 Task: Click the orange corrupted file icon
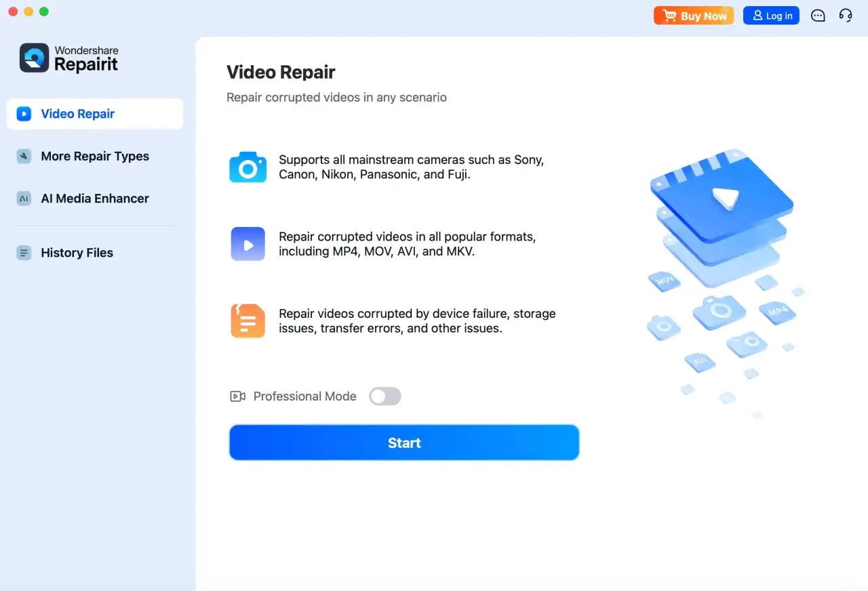[x=248, y=321]
